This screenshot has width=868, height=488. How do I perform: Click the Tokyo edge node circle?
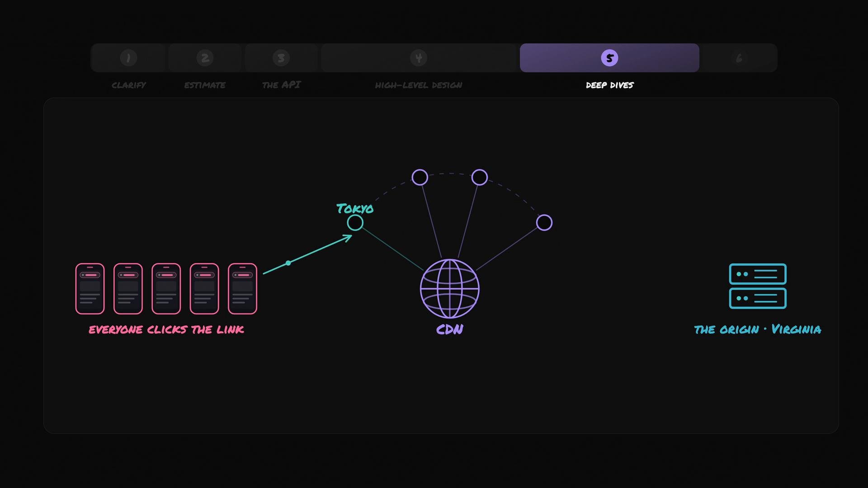pos(355,223)
